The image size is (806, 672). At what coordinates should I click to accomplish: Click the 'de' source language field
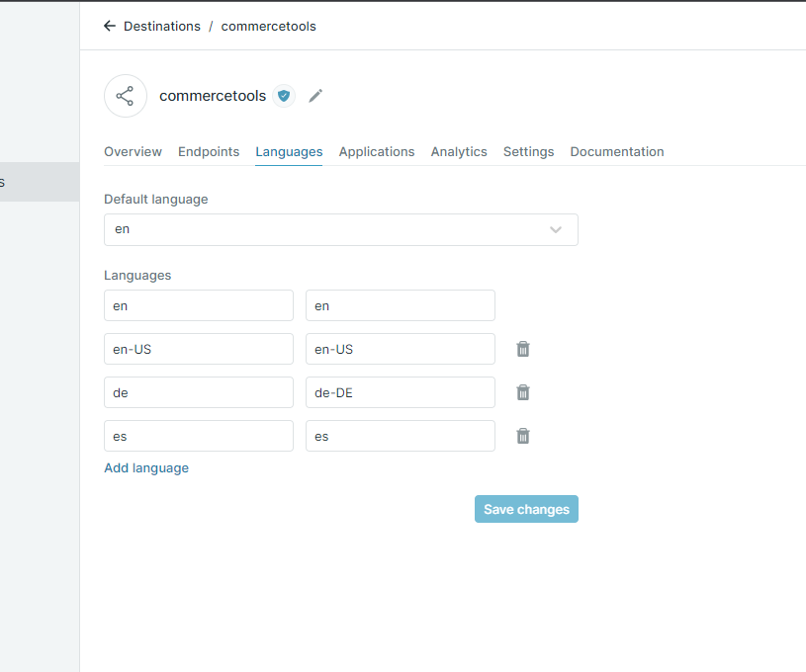pos(199,392)
